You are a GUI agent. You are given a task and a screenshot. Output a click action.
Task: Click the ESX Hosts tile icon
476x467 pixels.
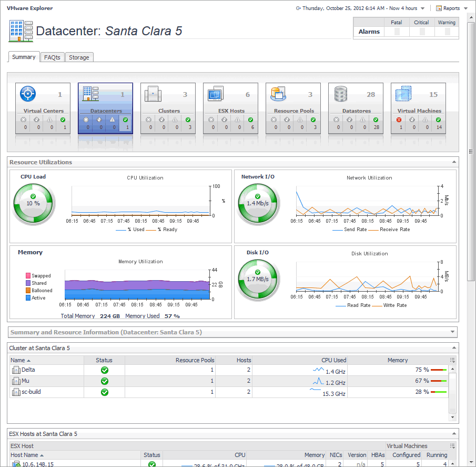click(216, 94)
